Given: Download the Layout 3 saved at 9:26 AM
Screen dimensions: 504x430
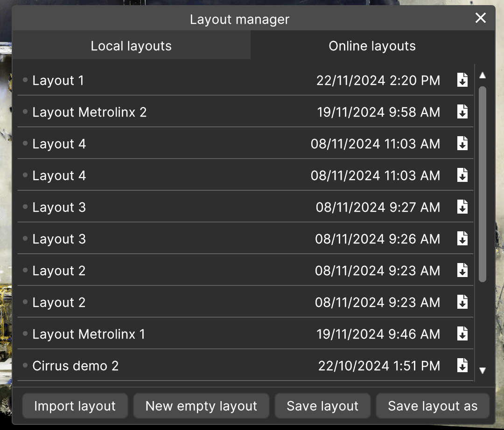Looking at the screenshot, I should click(x=462, y=239).
